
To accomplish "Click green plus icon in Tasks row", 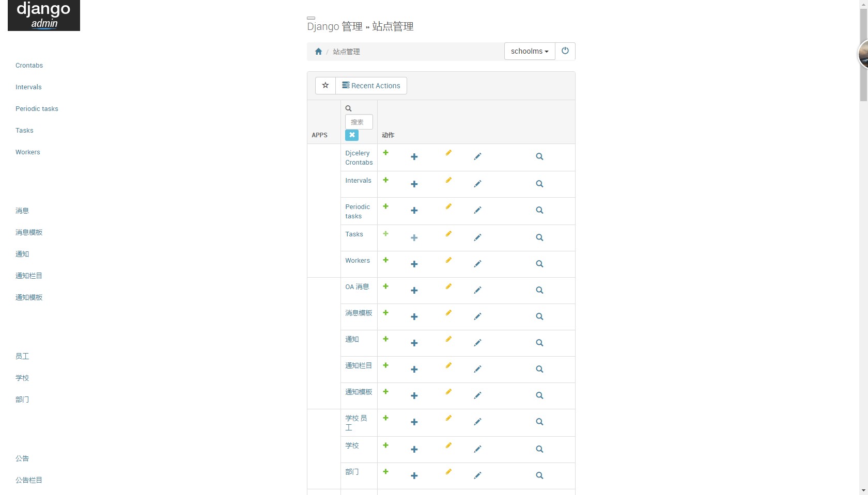I will [x=385, y=234].
